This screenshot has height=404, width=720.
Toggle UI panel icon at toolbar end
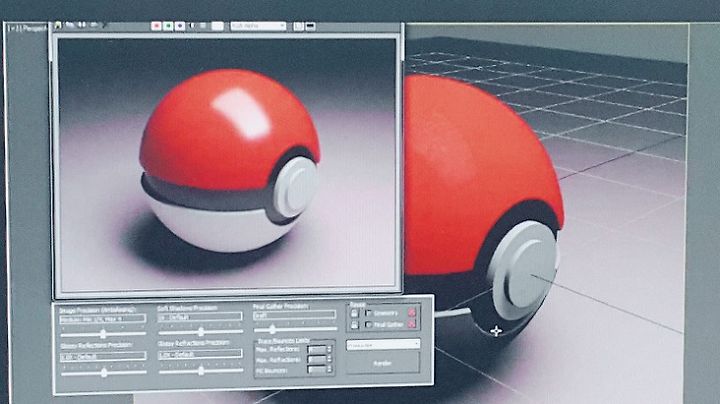coord(310,26)
